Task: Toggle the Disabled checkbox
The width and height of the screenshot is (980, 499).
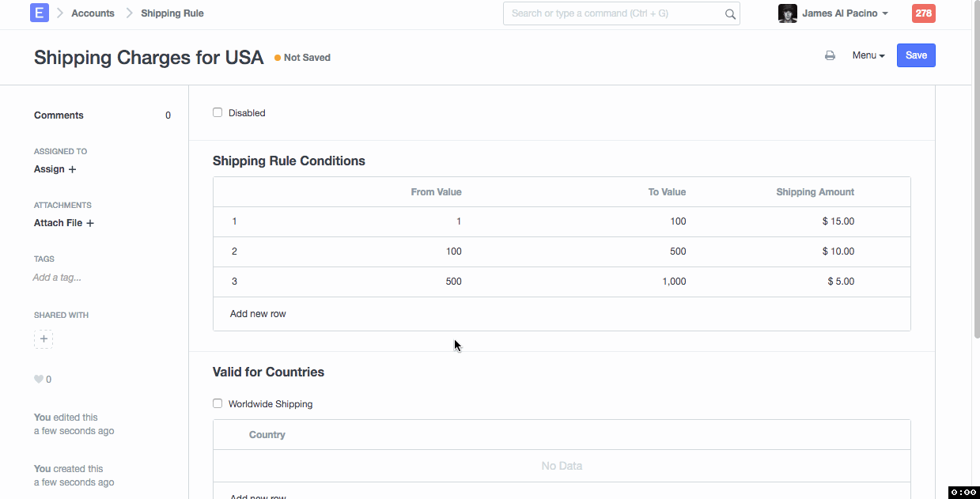Action: coord(218,113)
